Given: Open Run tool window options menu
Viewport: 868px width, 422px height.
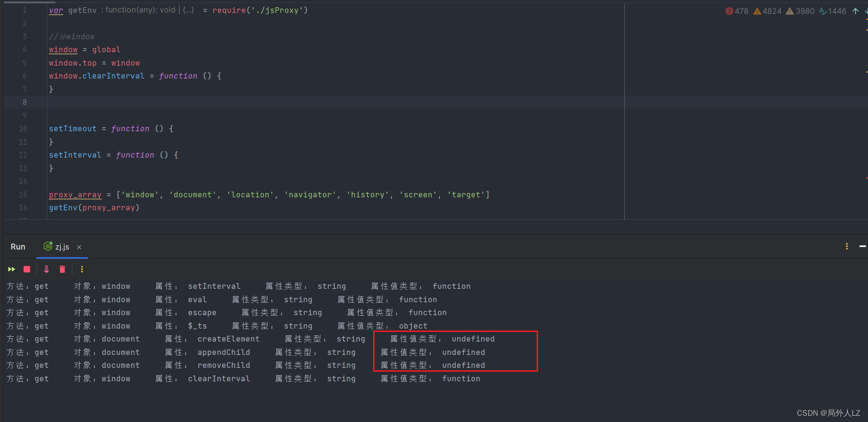Looking at the screenshot, I should [x=847, y=246].
